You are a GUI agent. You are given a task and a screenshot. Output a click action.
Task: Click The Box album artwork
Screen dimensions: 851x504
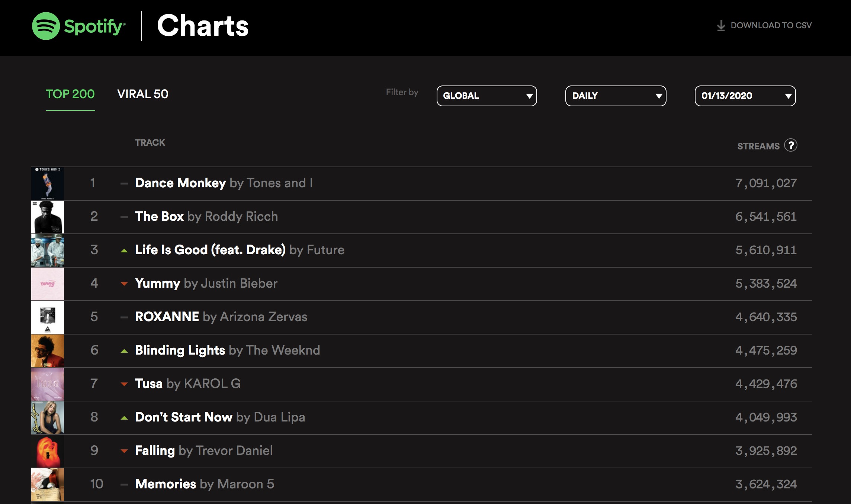tap(48, 217)
